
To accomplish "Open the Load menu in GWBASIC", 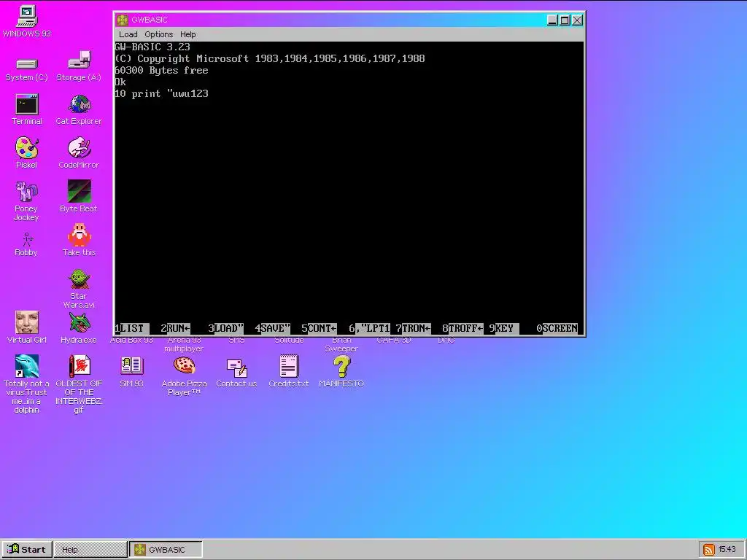I will (x=128, y=34).
